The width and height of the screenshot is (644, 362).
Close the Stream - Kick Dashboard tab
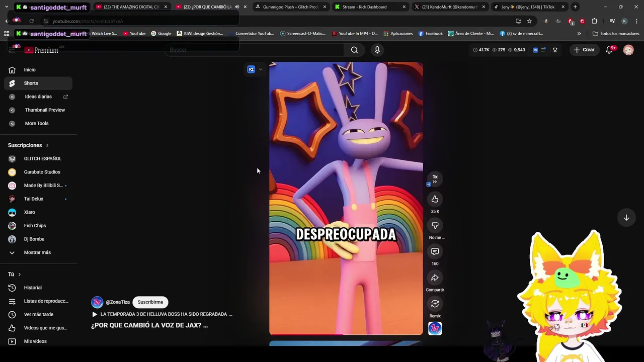[404, 7]
